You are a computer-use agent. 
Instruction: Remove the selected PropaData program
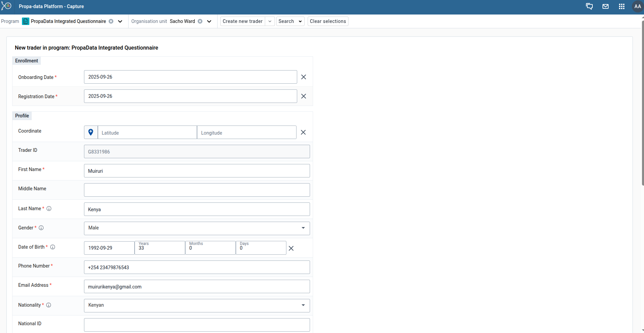click(111, 21)
